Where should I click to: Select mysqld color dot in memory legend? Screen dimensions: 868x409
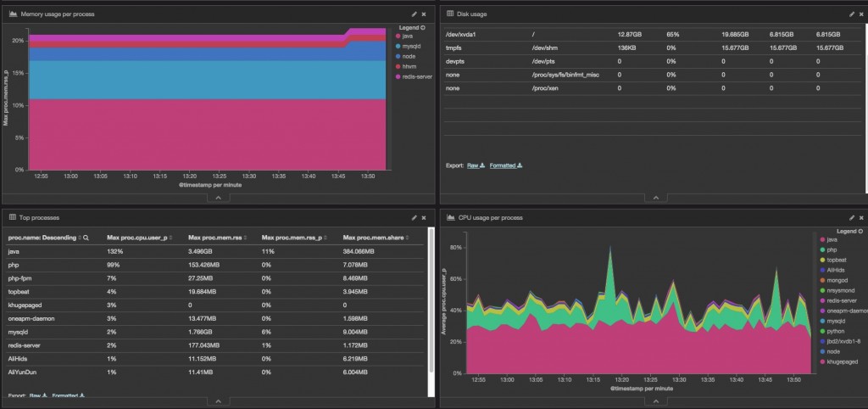tap(398, 46)
